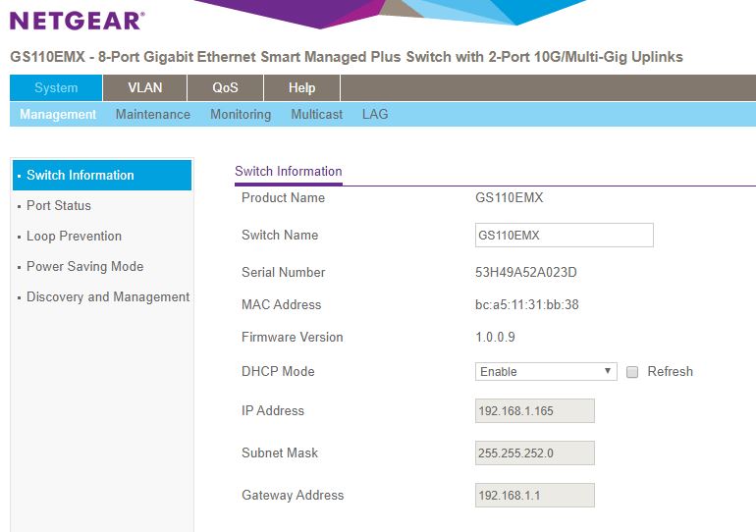The height and width of the screenshot is (532, 756).
Task: Click the Serial Number label
Action: (283, 272)
